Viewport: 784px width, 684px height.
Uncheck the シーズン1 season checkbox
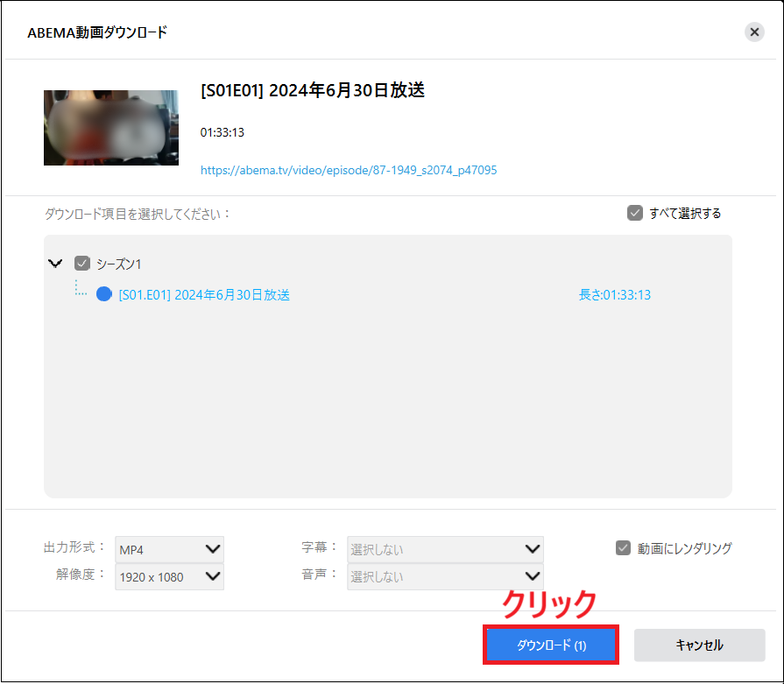click(81, 263)
